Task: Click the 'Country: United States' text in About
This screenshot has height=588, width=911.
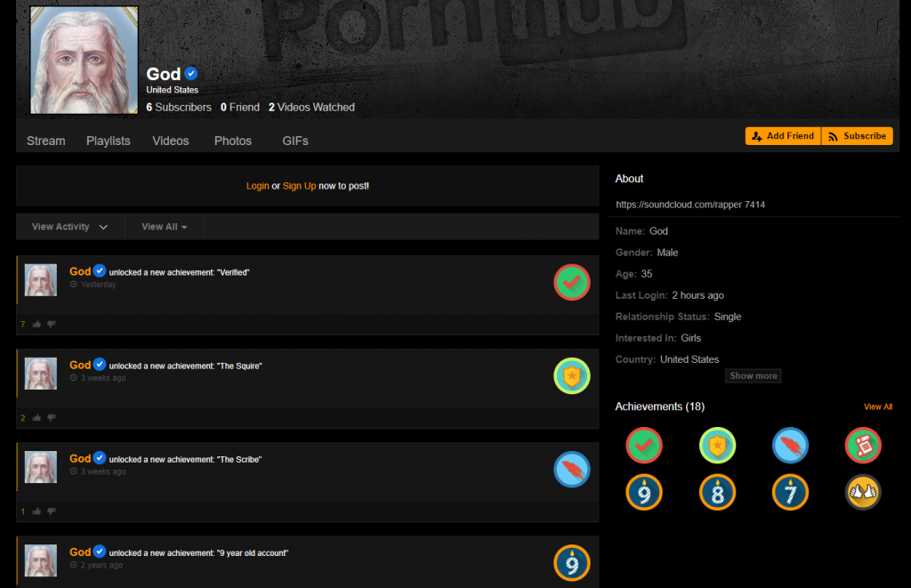Action: click(667, 359)
